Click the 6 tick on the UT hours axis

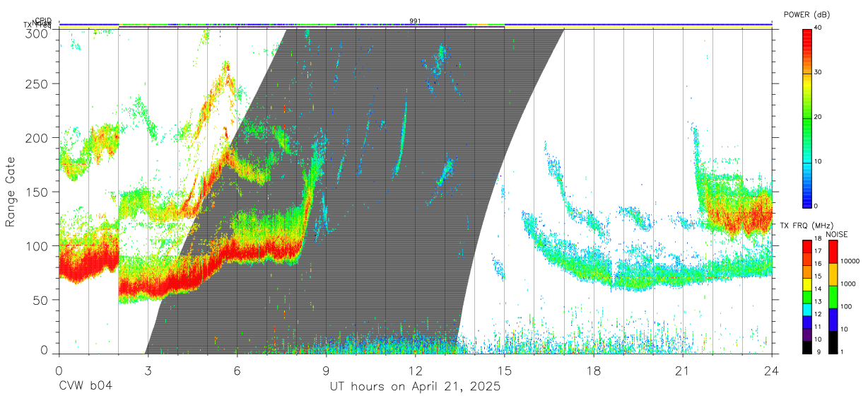(237, 369)
